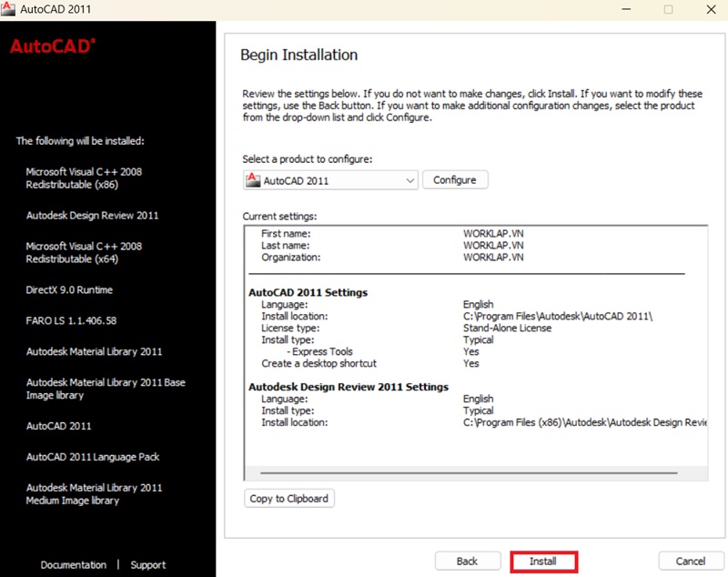Click the Back button
The image size is (728, 577).
click(x=467, y=561)
